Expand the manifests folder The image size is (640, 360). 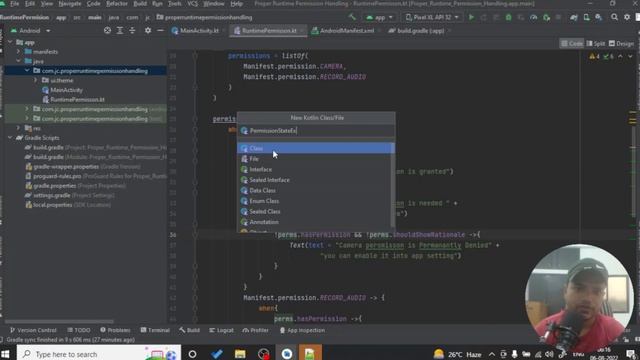[x=18, y=52]
